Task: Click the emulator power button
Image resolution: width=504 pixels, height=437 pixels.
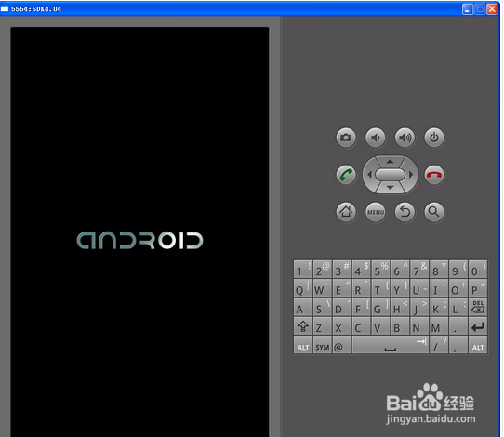Action: pyautogui.click(x=434, y=138)
